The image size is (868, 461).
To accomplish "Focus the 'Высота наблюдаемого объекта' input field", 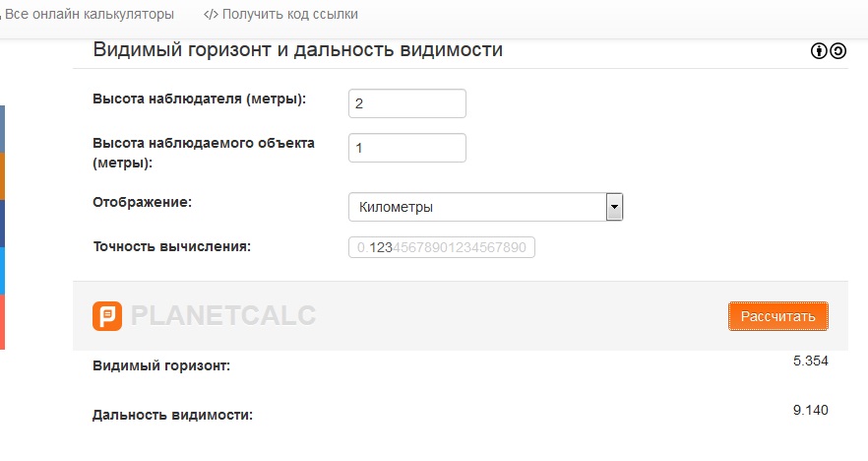I will (407, 148).
